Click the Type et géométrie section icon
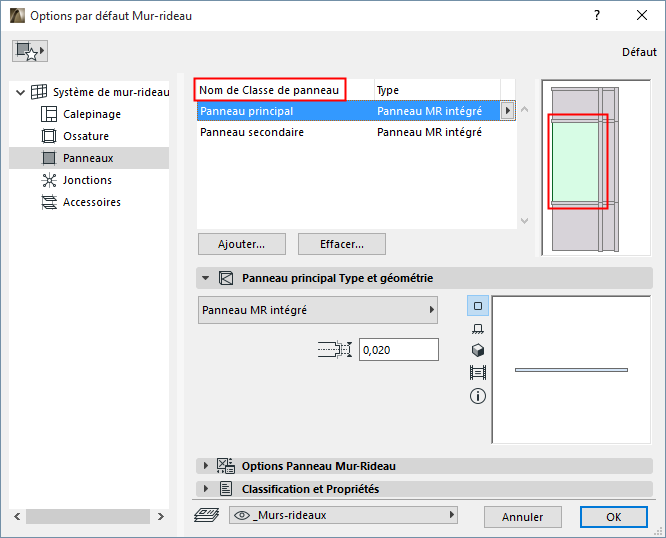The height and width of the screenshot is (538, 666). [226, 278]
